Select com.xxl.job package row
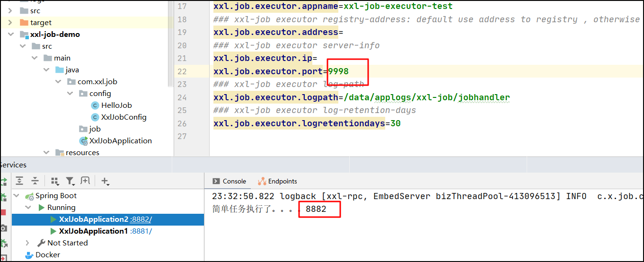Image resolution: width=644 pixels, height=262 pixels. click(97, 82)
